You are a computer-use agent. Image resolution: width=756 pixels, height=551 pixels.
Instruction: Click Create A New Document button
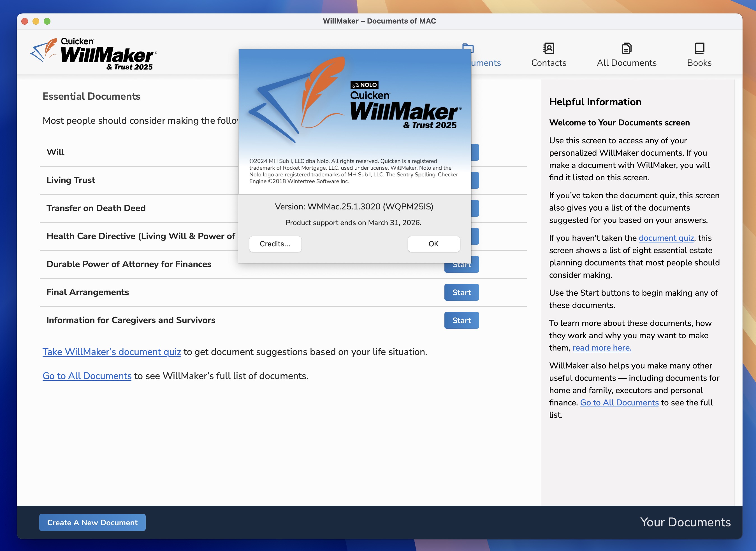point(92,522)
